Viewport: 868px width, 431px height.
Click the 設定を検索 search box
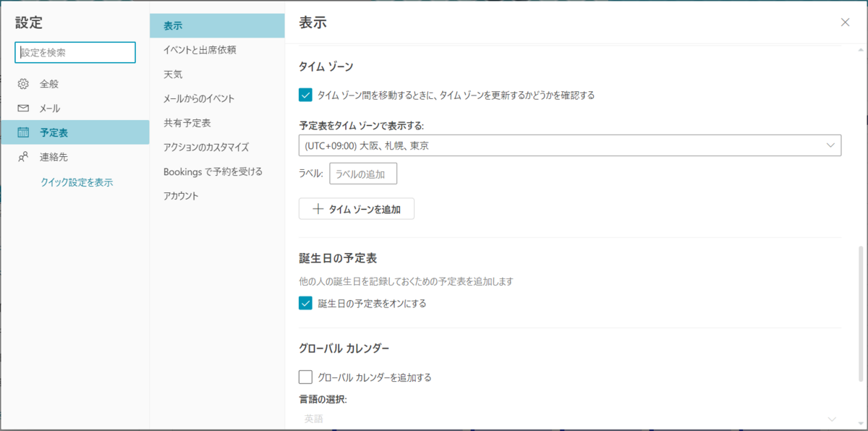(75, 53)
